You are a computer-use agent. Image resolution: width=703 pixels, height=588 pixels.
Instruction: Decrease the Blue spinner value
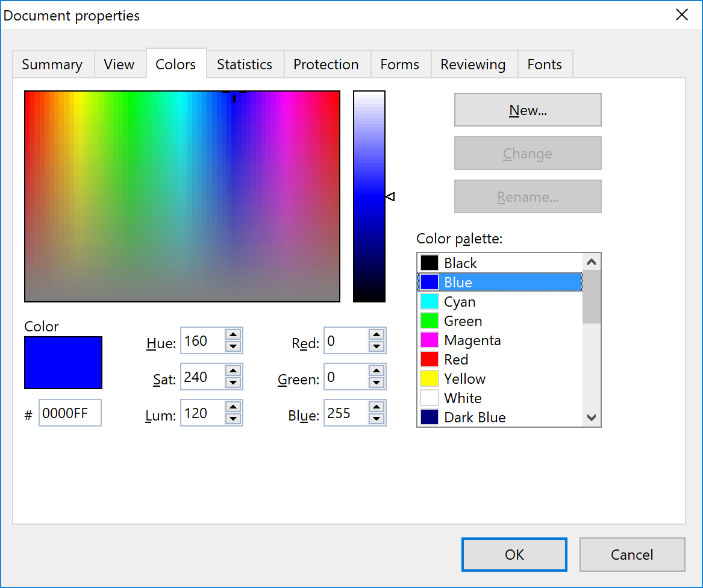click(376, 419)
